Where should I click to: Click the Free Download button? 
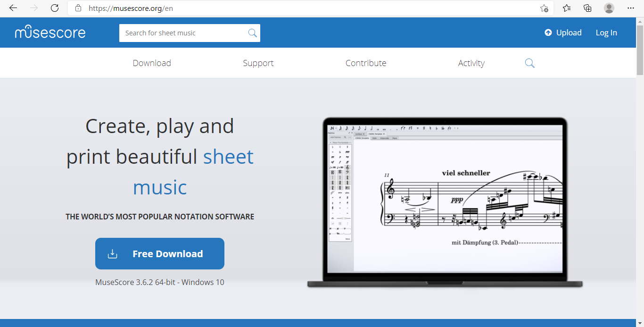pos(160,253)
